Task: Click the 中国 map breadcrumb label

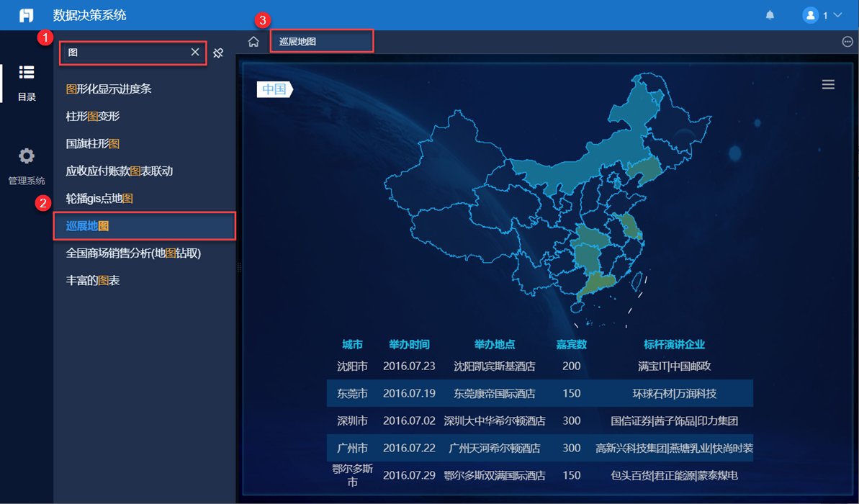Action: tap(274, 89)
